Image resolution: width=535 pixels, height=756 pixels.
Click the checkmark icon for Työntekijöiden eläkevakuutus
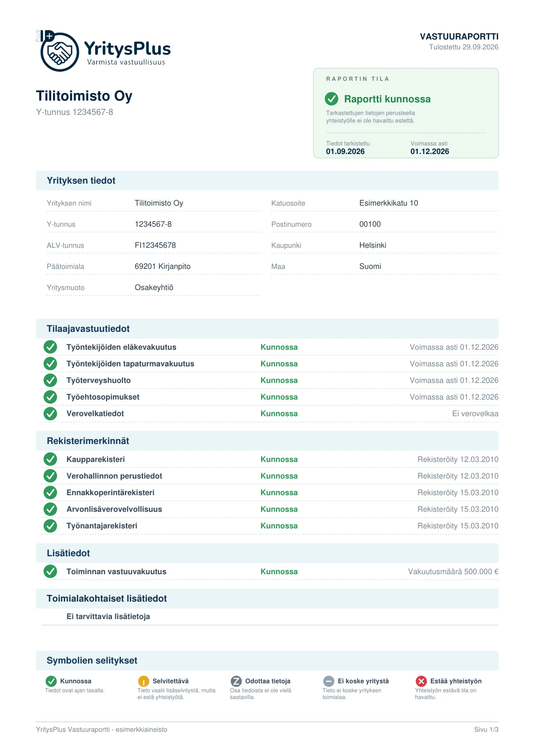coord(50,347)
